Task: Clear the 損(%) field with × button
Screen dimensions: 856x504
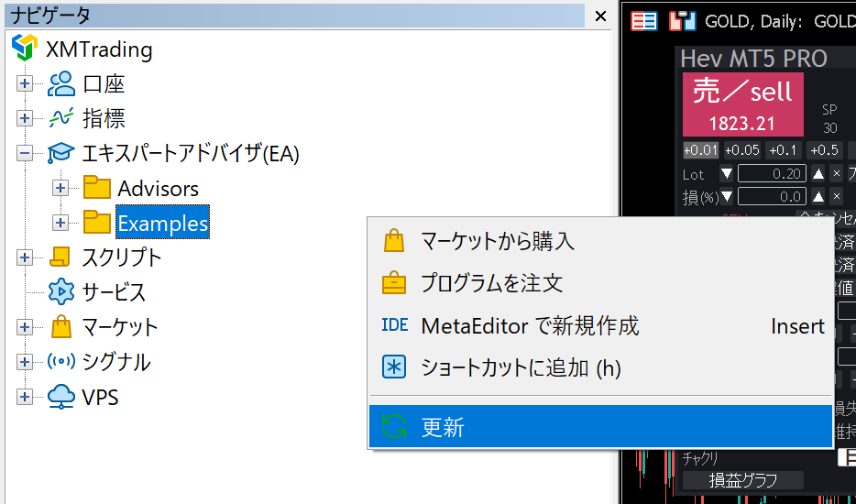Action: [837, 197]
